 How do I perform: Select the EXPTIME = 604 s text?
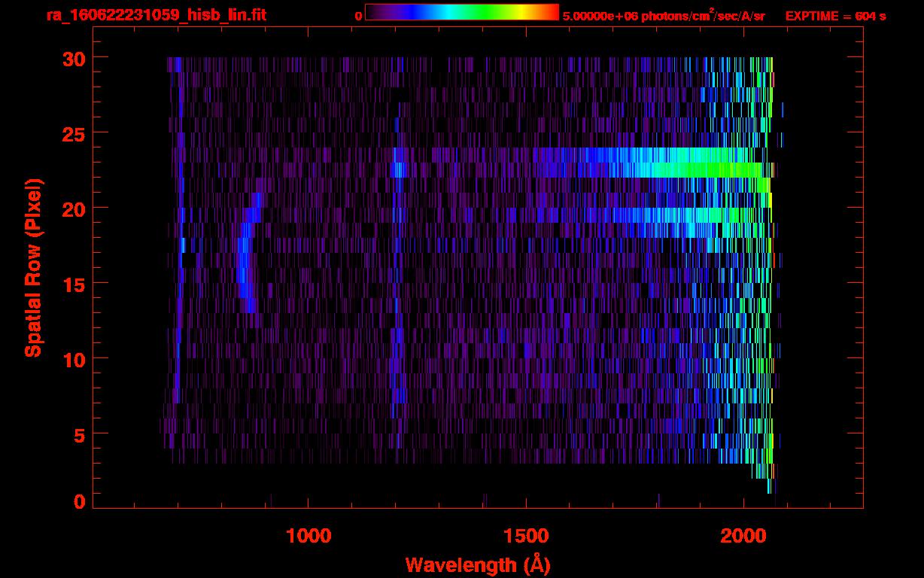coord(835,16)
